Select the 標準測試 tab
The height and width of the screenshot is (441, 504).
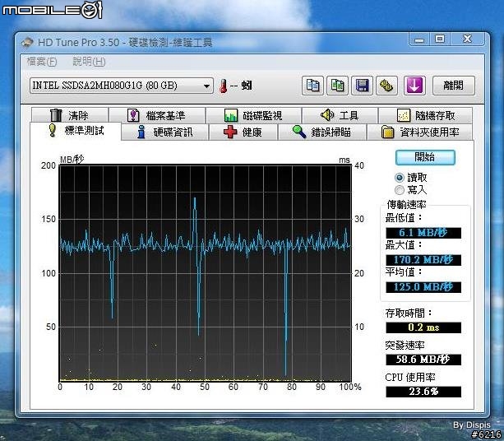pyautogui.click(x=76, y=131)
